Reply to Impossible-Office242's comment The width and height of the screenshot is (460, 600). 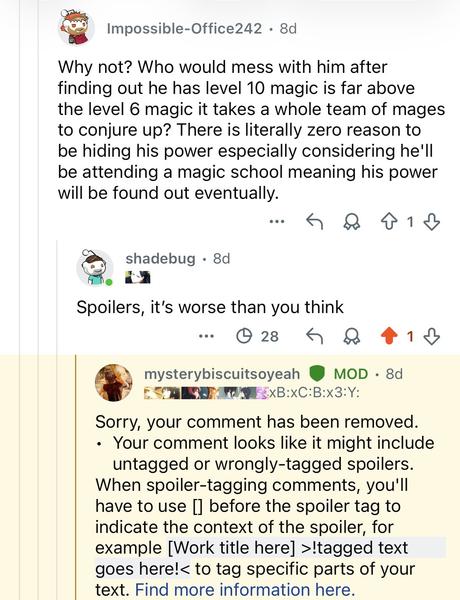pyautogui.click(x=315, y=222)
